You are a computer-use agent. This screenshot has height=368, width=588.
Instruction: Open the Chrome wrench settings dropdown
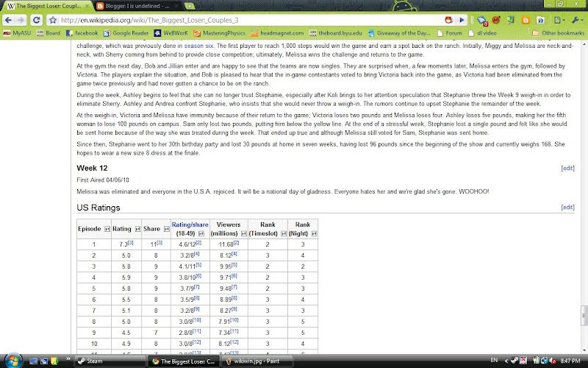(x=576, y=21)
